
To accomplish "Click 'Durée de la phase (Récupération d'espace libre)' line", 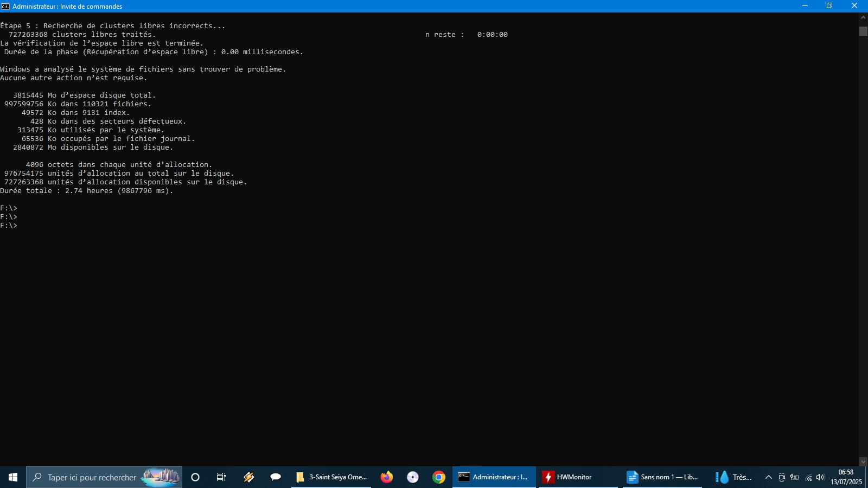I will point(154,52).
